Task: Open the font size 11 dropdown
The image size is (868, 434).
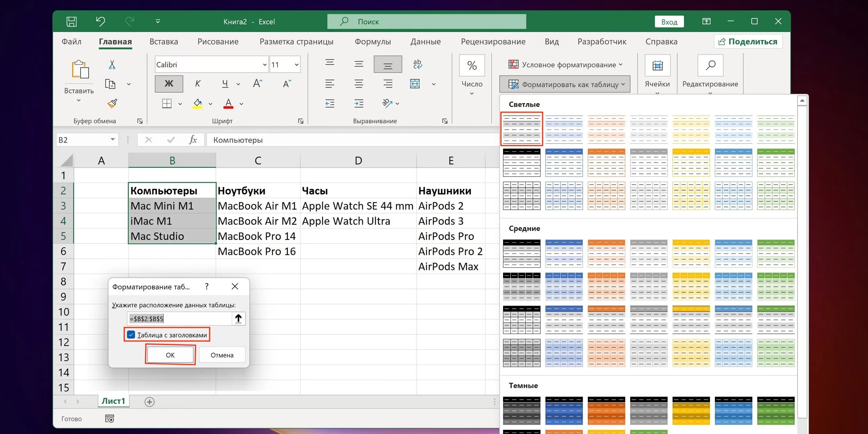Action: click(297, 65)
